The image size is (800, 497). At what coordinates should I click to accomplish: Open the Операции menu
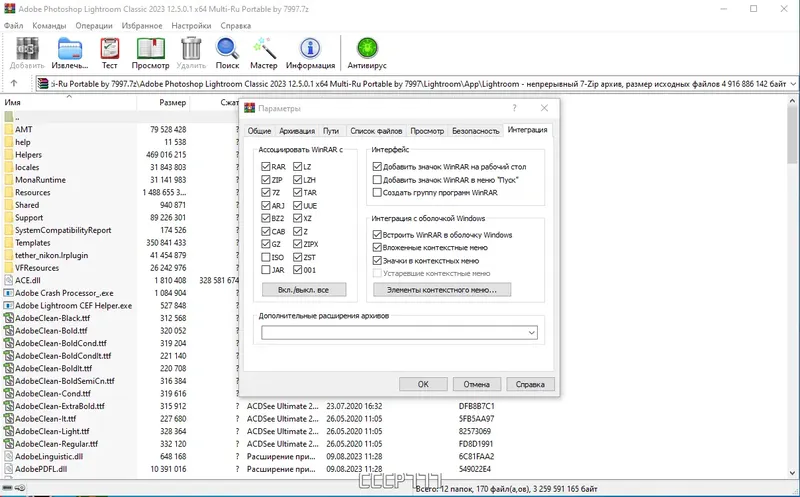[x=94, y=26]
